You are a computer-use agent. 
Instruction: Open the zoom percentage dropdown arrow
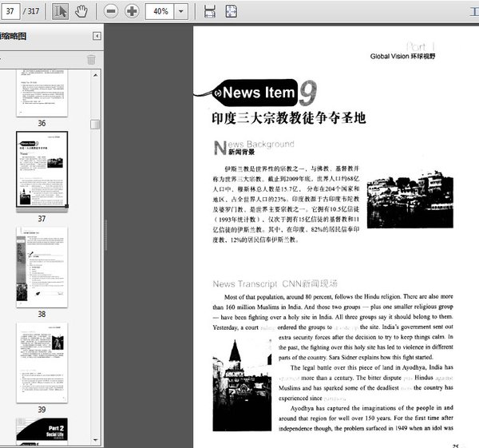[181, 11]
